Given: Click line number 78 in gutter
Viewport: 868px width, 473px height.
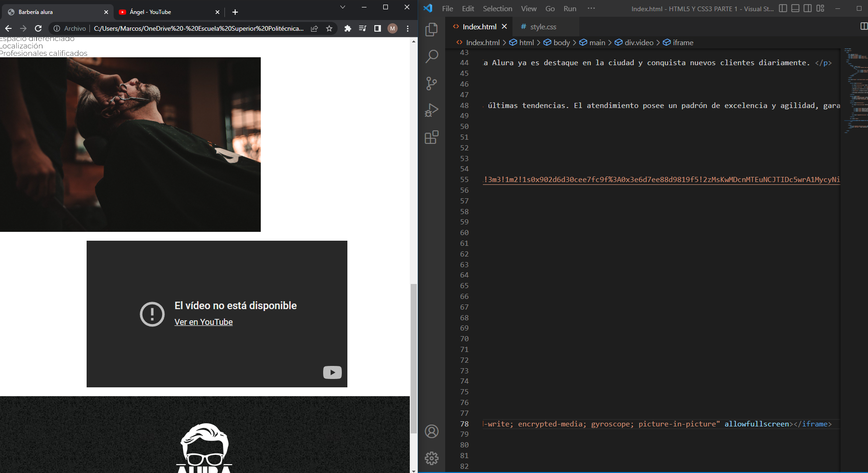Looking at the screenshot, I should (x=464, y=424).
